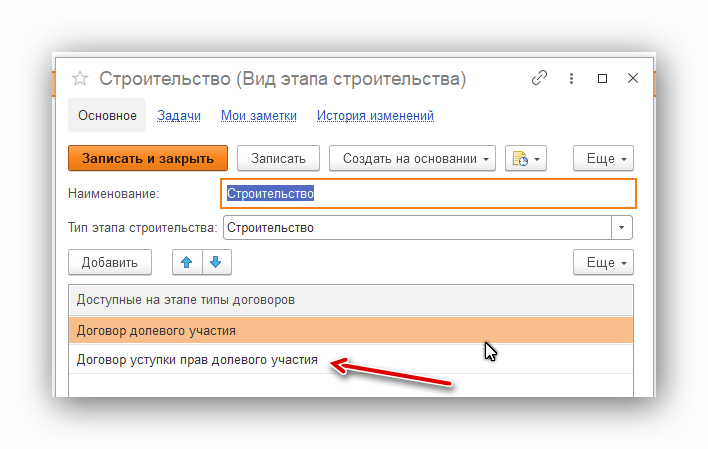The width and height of the screenshot is (708, 449).
Task: Maximize the Строительство window
Action: 602,78
